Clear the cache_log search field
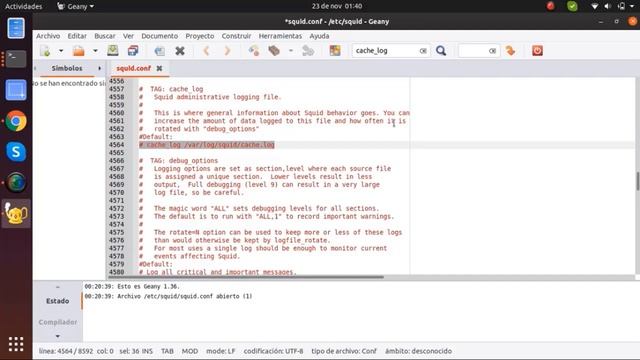Image resolution: width=640 pixels, height=360 pixels. coord(423,51)
